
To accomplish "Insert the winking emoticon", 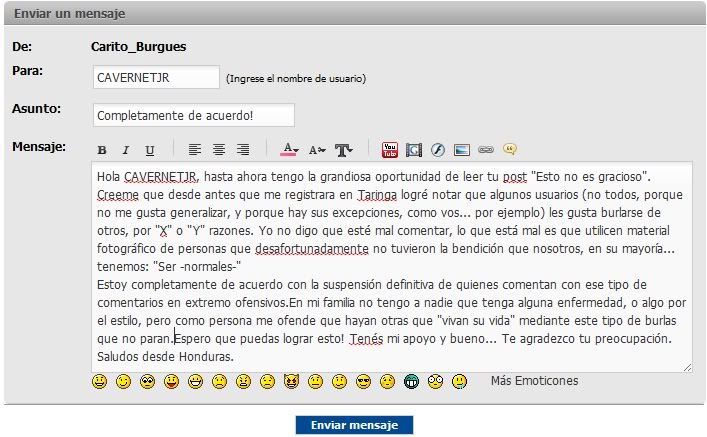I will (x=124, y=382).
